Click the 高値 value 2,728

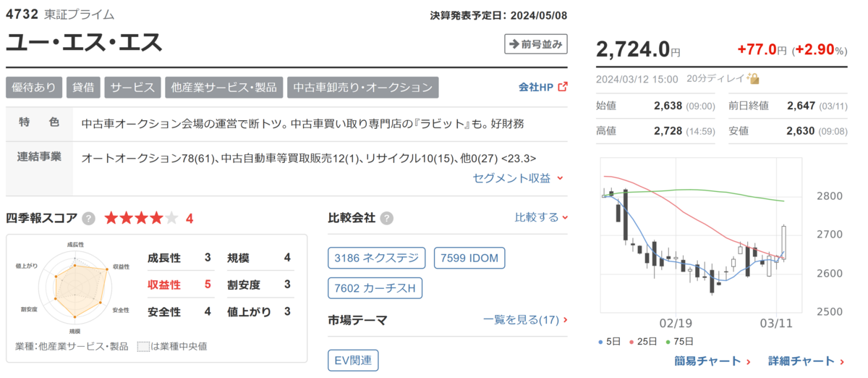coord(668,131)
